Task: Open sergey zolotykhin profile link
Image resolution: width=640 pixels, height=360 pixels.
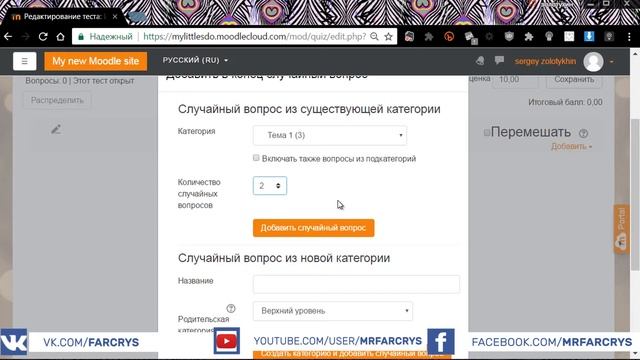Action: [x=545, y=62]
